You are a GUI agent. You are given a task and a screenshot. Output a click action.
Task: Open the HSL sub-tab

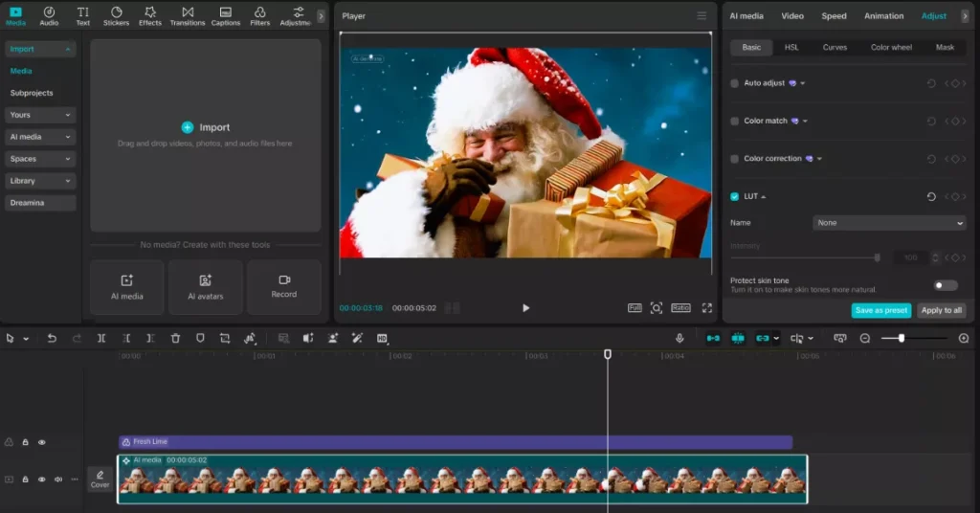(791, 47)
